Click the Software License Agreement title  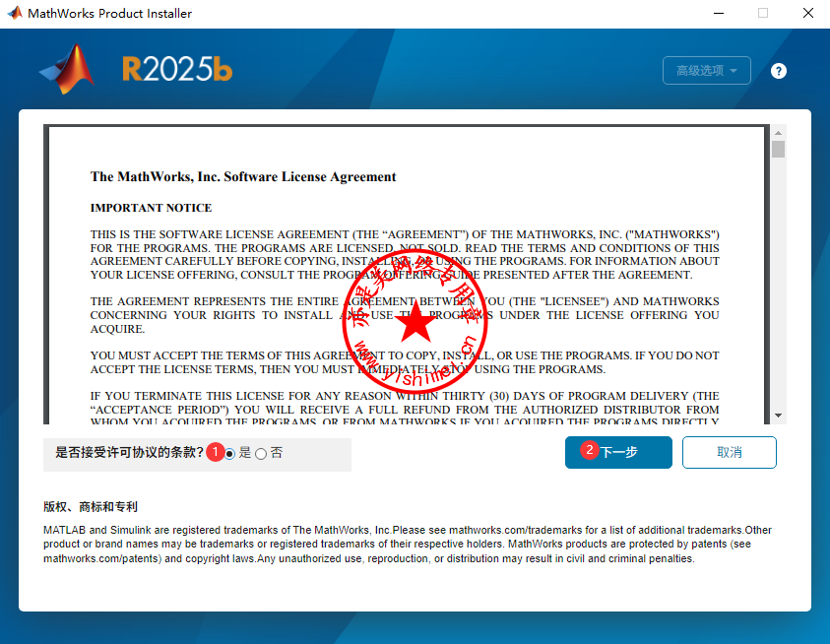pos(243,177)
